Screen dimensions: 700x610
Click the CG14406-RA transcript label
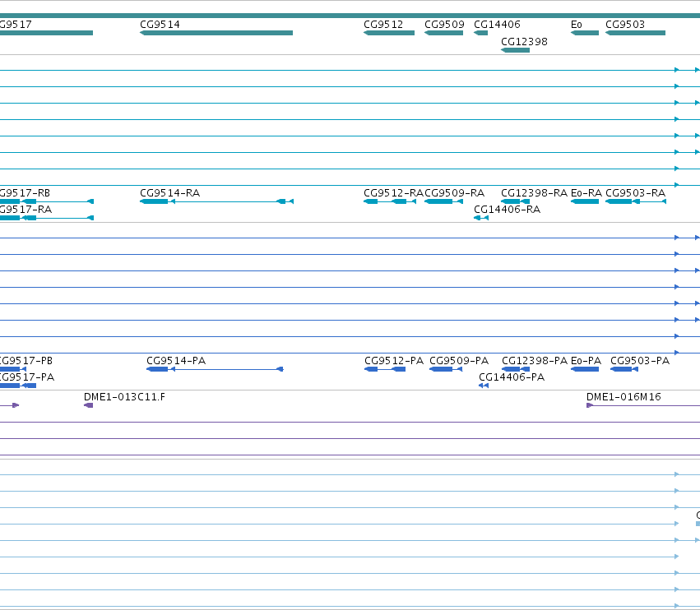click(x=507, y=210)
